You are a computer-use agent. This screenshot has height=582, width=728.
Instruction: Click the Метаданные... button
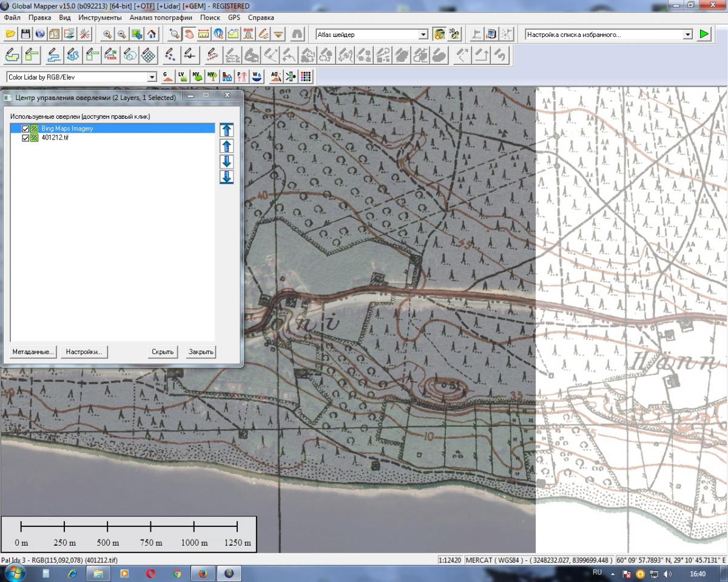tap(33, 352)
